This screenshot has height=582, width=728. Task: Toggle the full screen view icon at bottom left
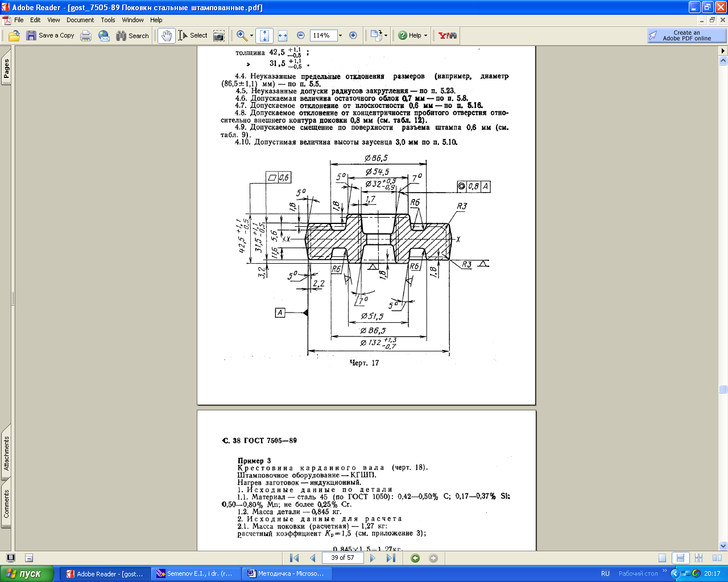(x=10, y=558)
